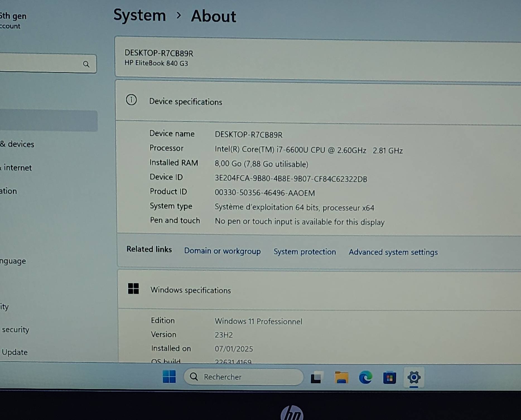Click the Device specifications info icon
This screenshot has height=420, width=521.
(x=131, y=100)
